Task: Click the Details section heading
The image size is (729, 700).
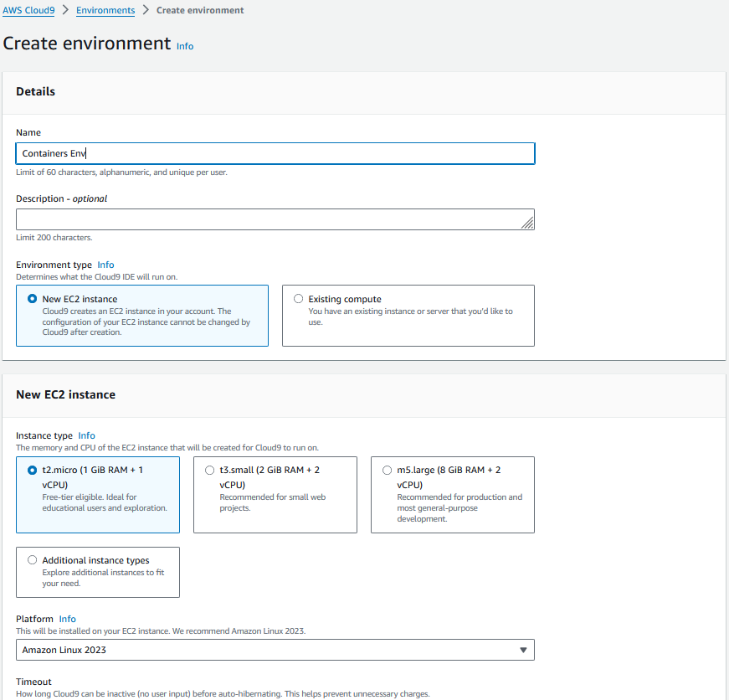Action: coord(35,91)
